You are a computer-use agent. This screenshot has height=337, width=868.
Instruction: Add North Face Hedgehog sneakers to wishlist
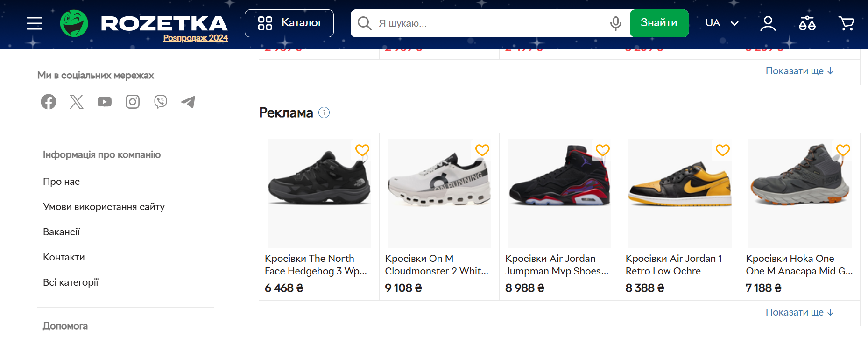362,150
